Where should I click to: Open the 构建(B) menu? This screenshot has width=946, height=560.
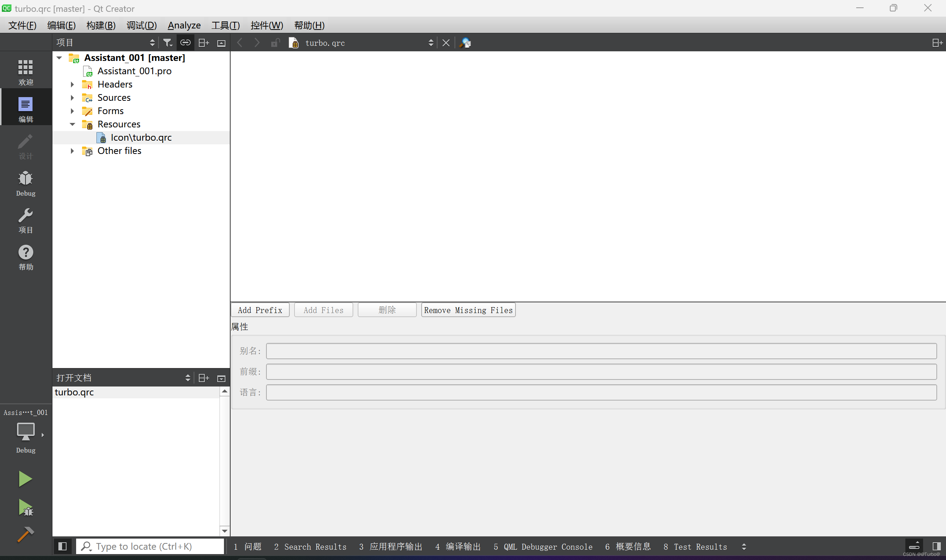coord(100,25)
